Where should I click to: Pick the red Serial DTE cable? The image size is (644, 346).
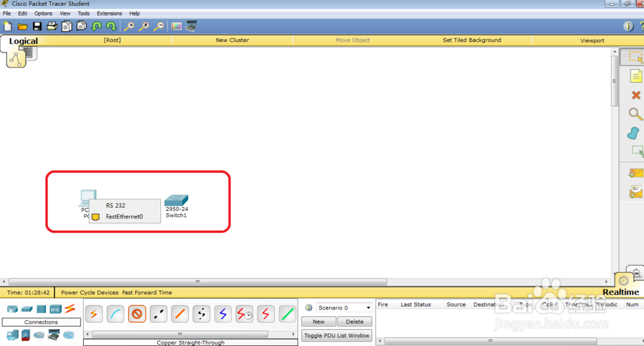(266, 314)
